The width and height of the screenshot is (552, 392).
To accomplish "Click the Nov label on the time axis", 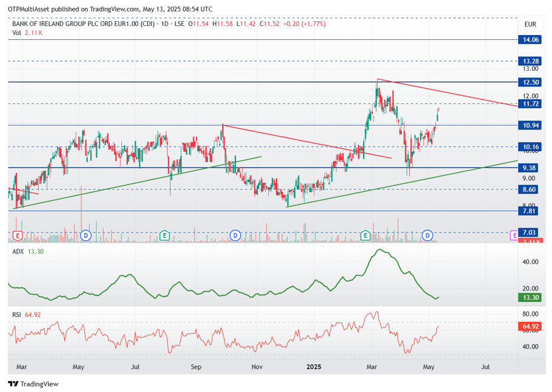I will [x=257, y=367].
